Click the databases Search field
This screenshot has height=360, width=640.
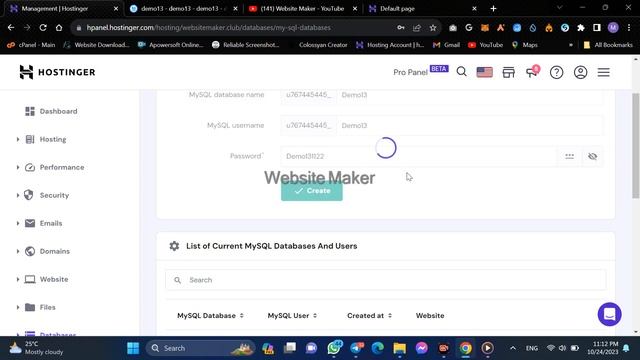coord(386,280)
